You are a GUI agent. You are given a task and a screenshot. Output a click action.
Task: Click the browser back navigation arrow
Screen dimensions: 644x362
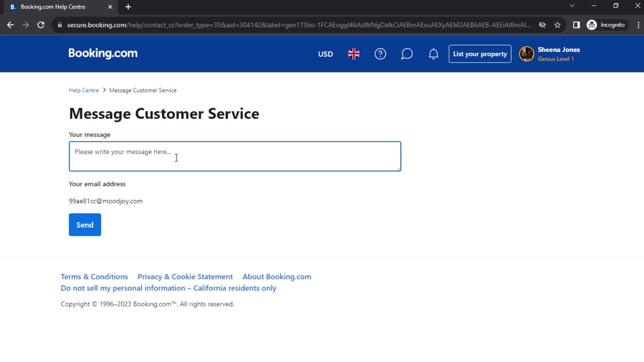11,25
